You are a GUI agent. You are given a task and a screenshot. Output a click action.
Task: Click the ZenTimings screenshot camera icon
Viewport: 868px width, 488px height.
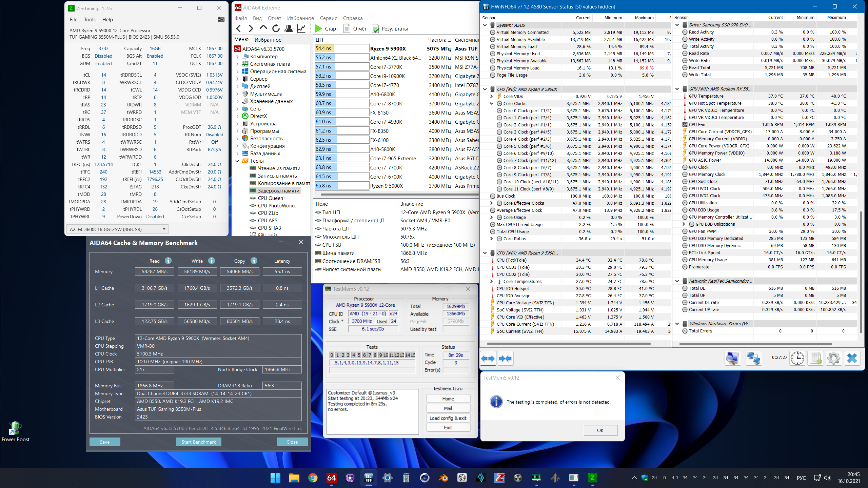221,19
